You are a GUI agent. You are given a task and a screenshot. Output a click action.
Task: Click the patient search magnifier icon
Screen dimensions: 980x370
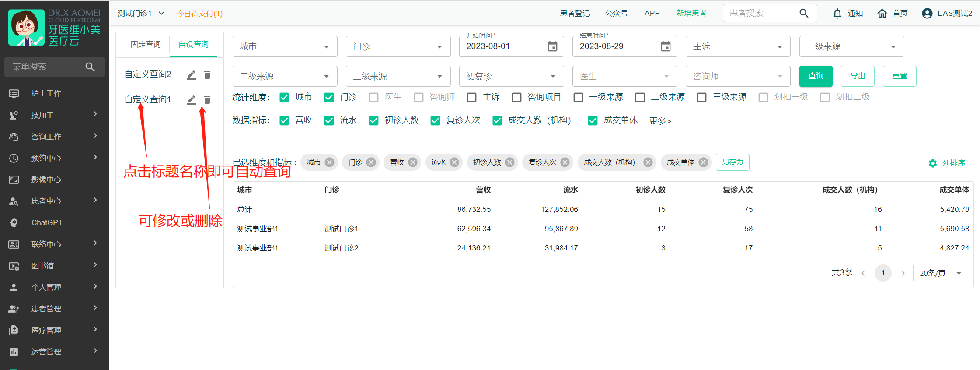[x=804, y=13]
